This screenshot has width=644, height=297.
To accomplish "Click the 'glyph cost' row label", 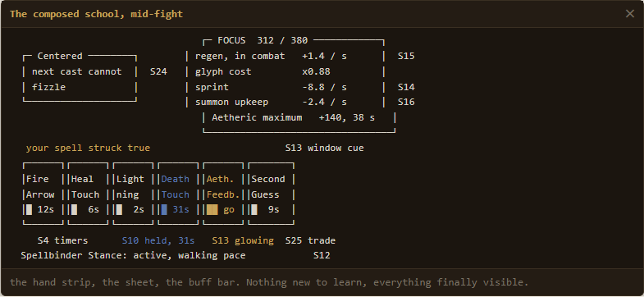I will (223, 71).
